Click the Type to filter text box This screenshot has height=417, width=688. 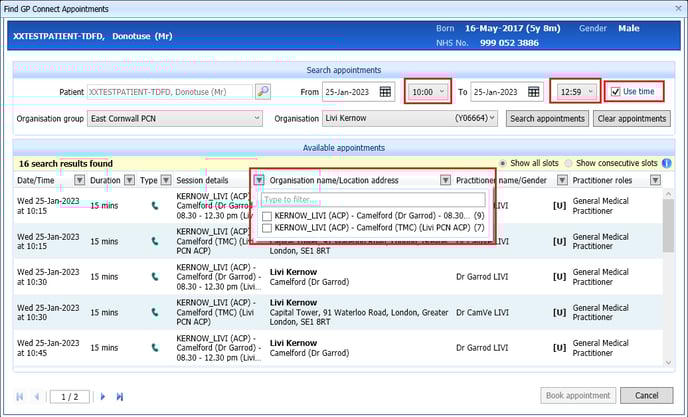click(x=372, y=199)
